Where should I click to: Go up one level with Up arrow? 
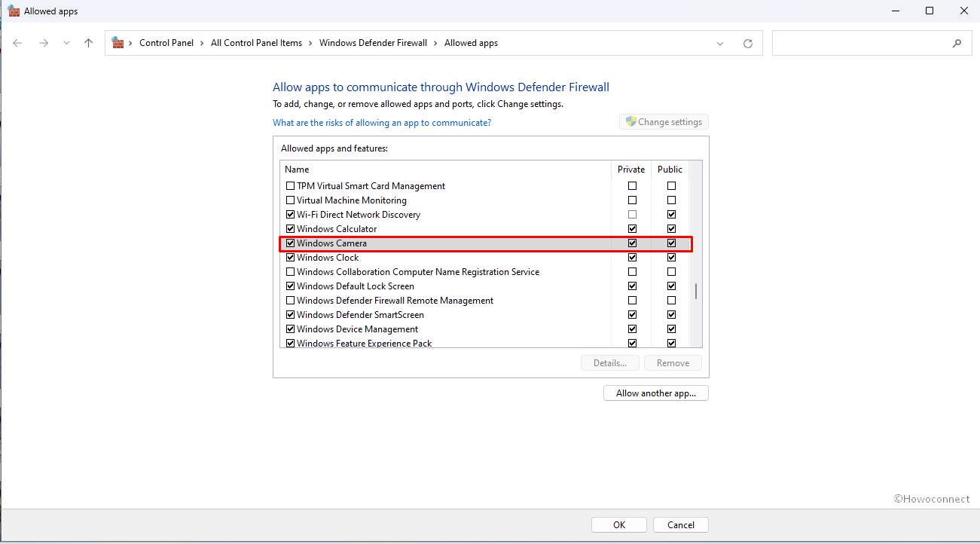coord(89,43)
